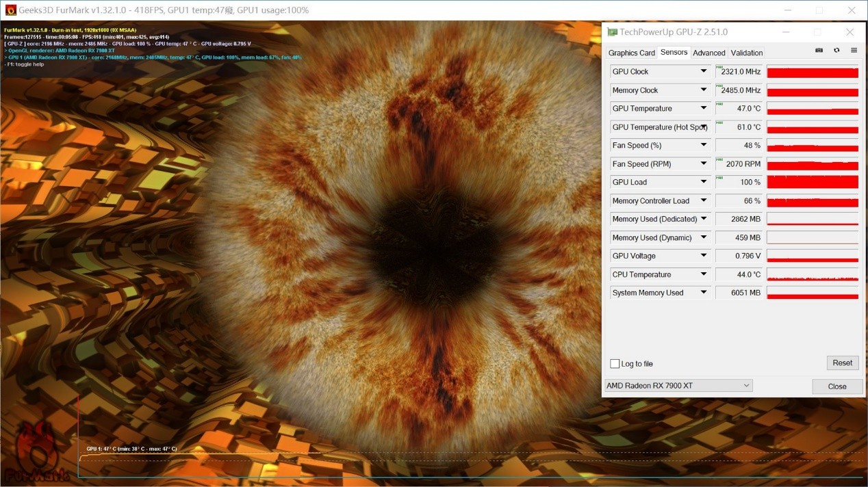Viewport: 868px width, 487px height.
Task: Click the 44.0 °C CPU Temperature value
Action: tap(739, 274)
